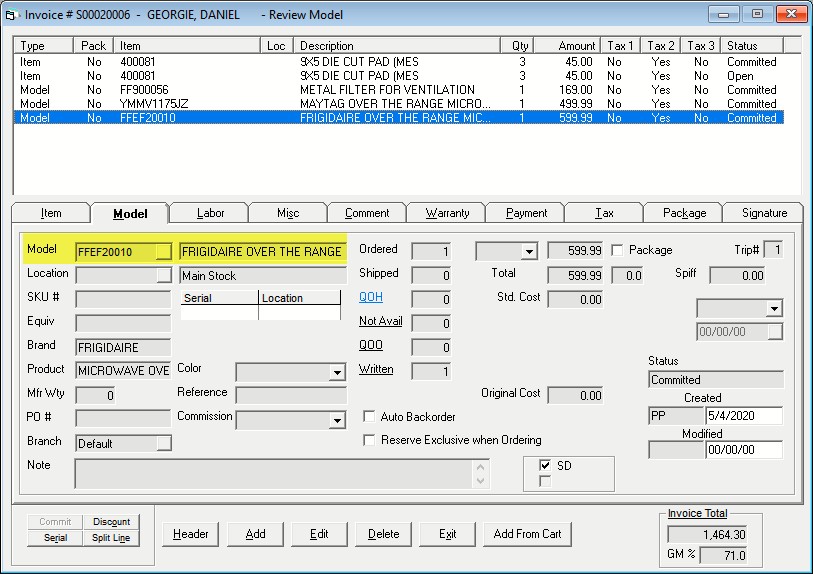Click the SKU # input field
Screen dimensions: 813x574
pyautogui.click(x=123, y=299)
